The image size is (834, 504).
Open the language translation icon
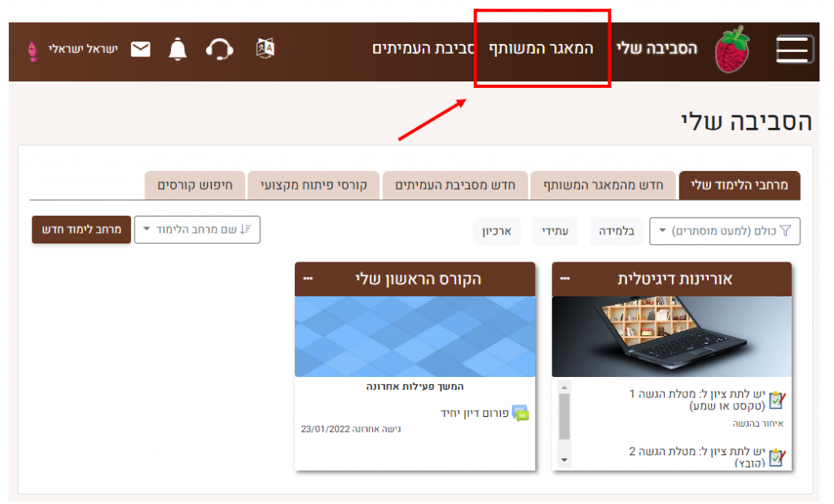coord(266,49)
